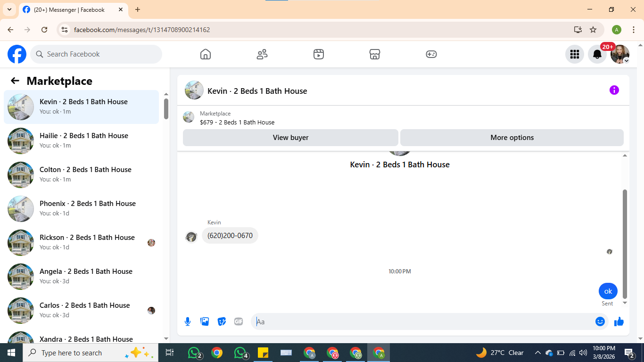Viewport: 644px width, 362px height.
Task: Open a new browser tab
Action: (x=138, y=9)
